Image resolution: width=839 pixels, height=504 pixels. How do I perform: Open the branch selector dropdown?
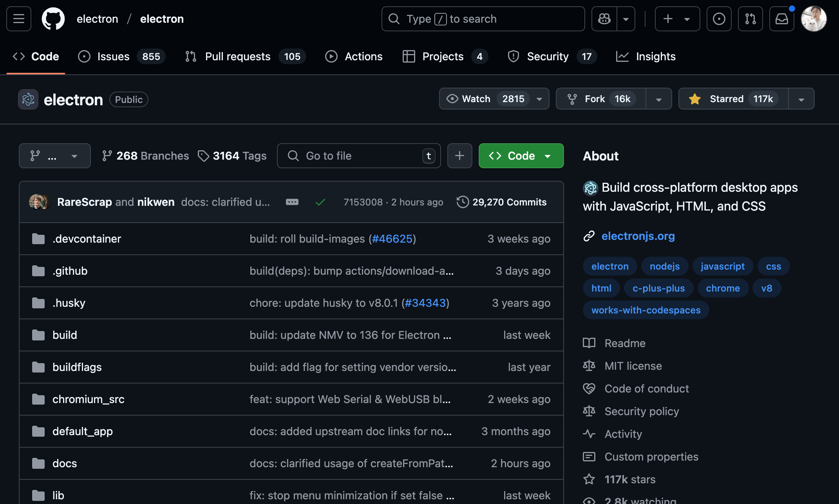(54, 156)
